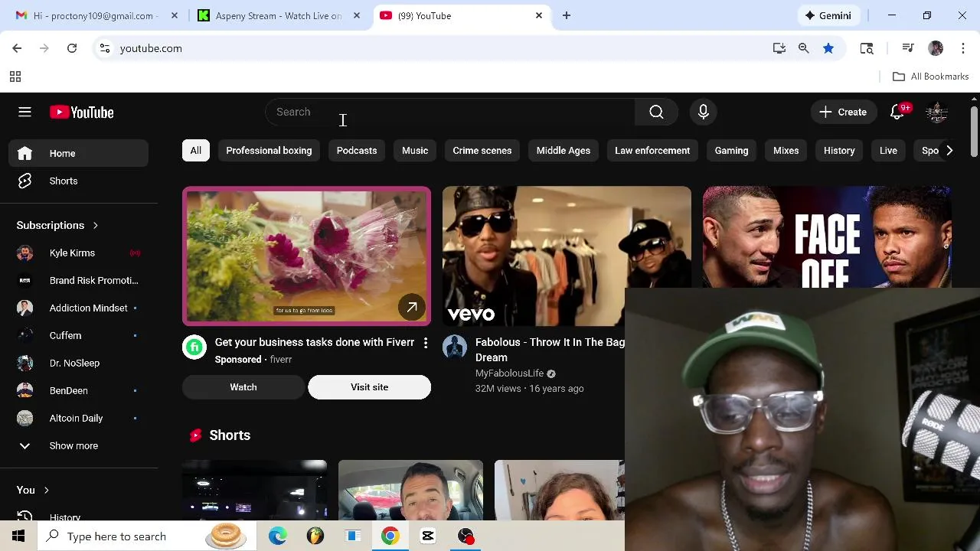Open BenDeen channel subscription
The width and height of the screenshot is (980, 551).
point(79,390)
